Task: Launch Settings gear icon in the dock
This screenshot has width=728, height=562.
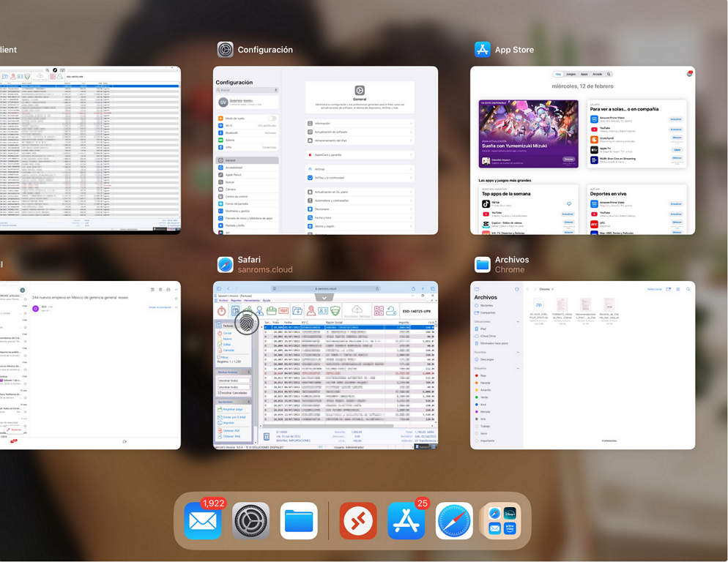Action: (250, 520)
